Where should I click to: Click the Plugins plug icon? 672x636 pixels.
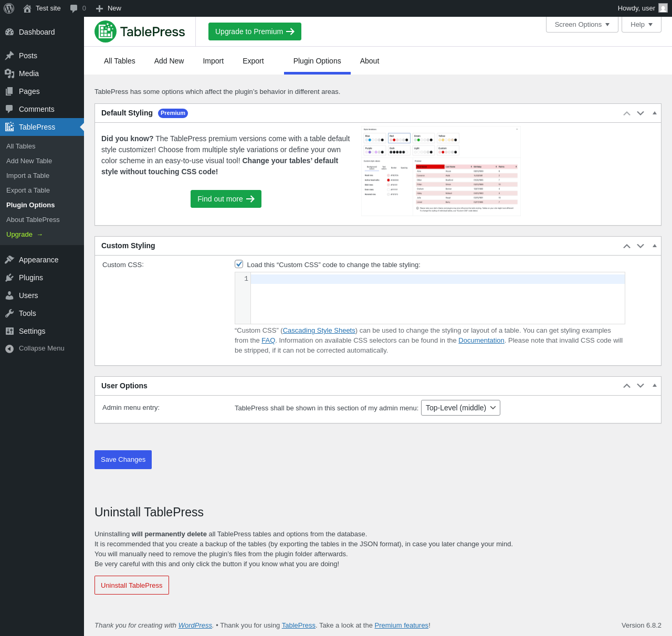pyautogui.click(x=9, y=278)
